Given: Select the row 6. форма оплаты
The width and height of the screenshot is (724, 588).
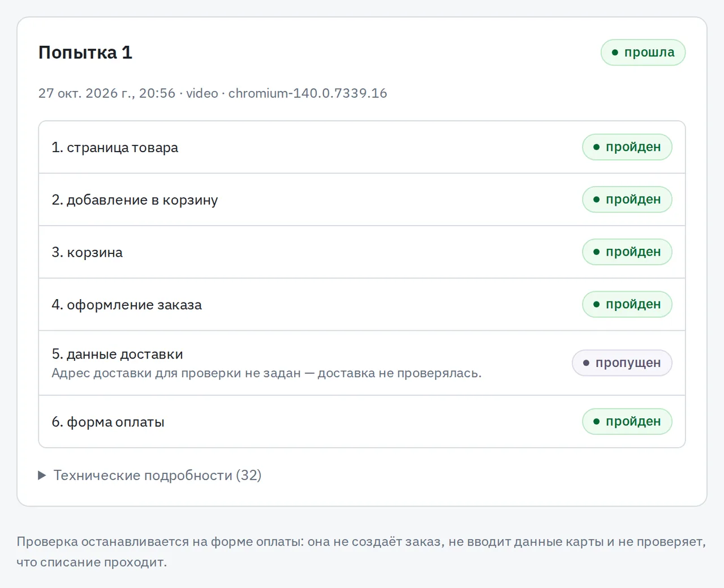Looking at the screenshot, I should [x=362, y=422].
